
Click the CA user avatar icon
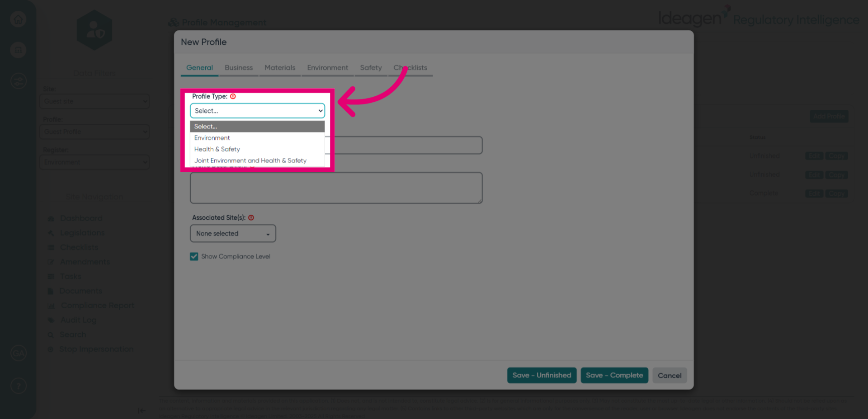[x=18, y=353]
